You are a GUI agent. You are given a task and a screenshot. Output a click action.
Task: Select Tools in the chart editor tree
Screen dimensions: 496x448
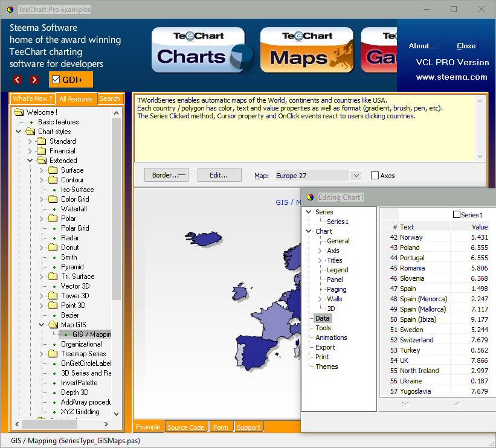[x=323, y=328]
